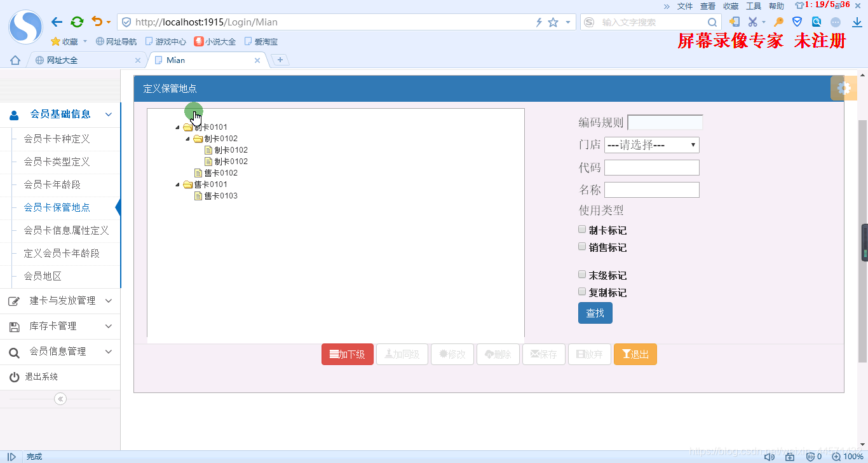Click the status bar zoom magnifier icon
Screen dimensions: 868x463
tap(837, 457)
